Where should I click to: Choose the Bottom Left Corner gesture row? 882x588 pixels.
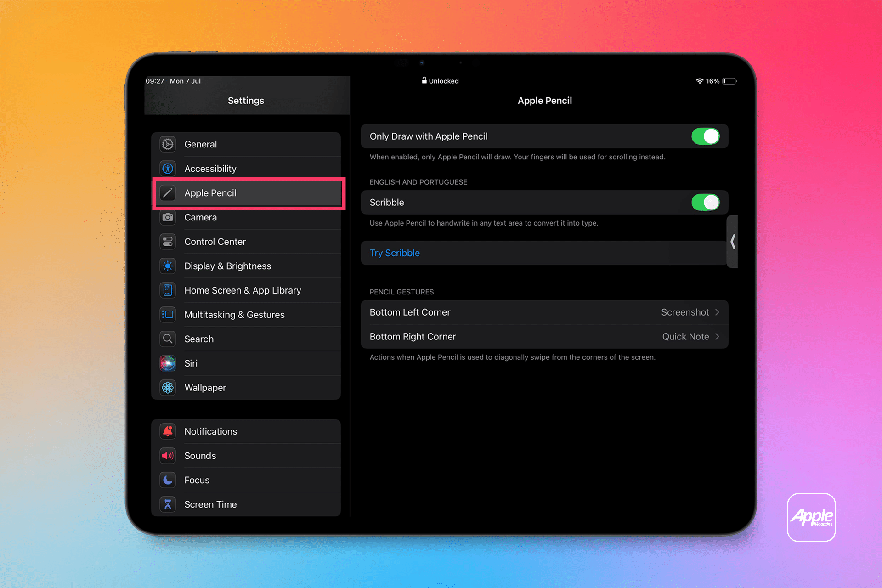544,312
